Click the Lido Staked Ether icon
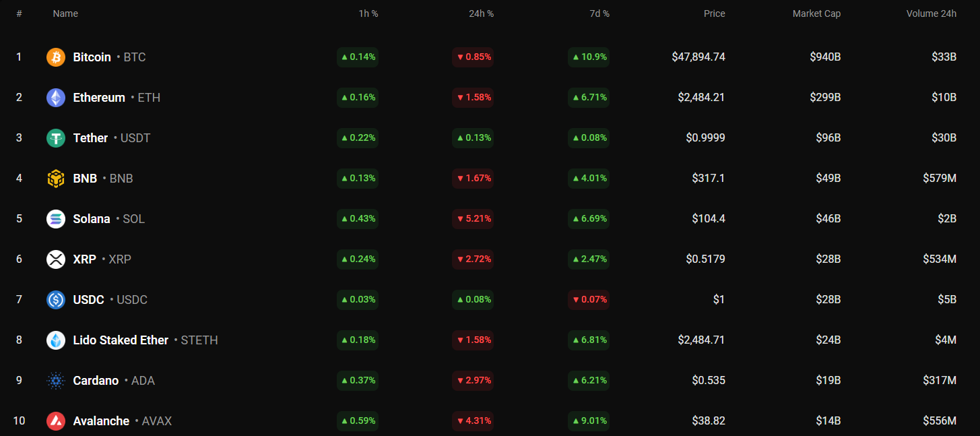 pos(55,340)
